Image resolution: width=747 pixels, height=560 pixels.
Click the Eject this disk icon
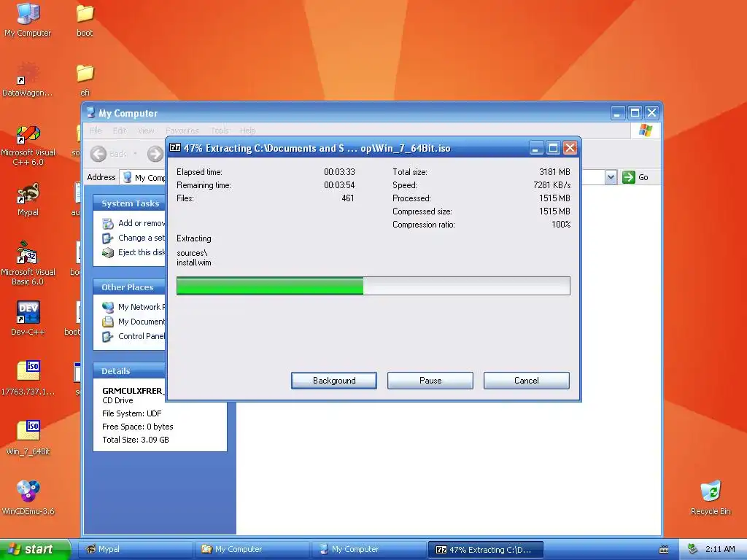point(108,252)
